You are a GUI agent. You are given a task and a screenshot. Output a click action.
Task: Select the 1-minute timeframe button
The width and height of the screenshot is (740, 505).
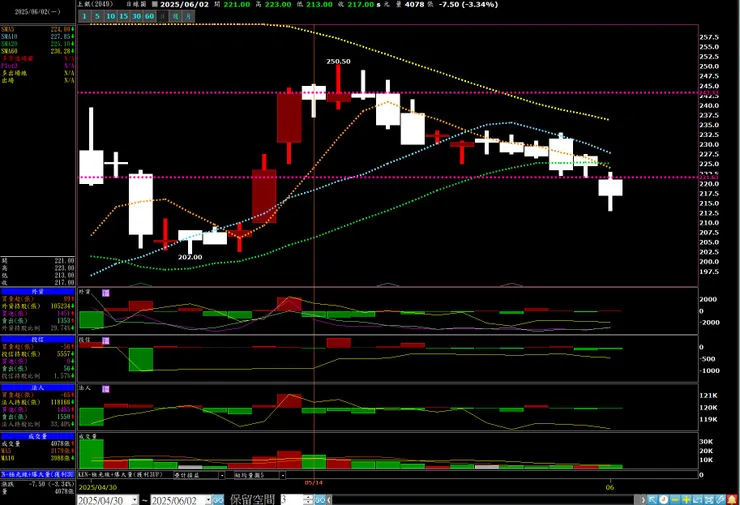84,16
